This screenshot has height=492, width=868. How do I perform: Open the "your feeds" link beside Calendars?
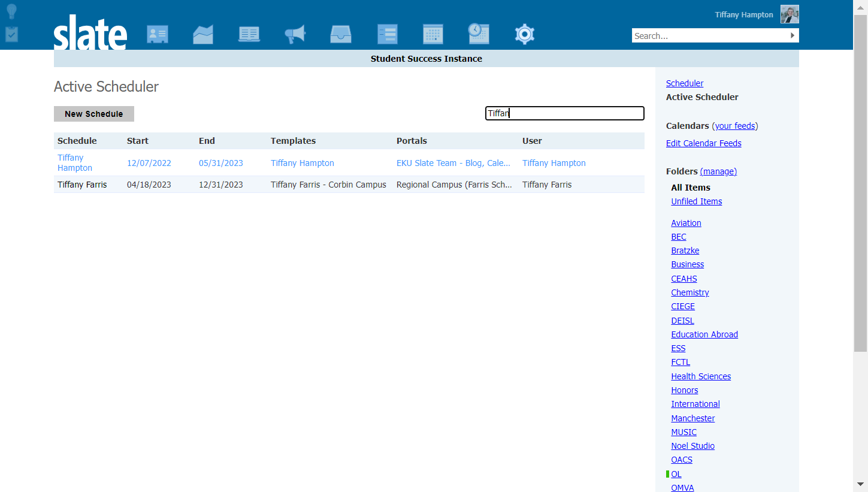coord(735,126)
